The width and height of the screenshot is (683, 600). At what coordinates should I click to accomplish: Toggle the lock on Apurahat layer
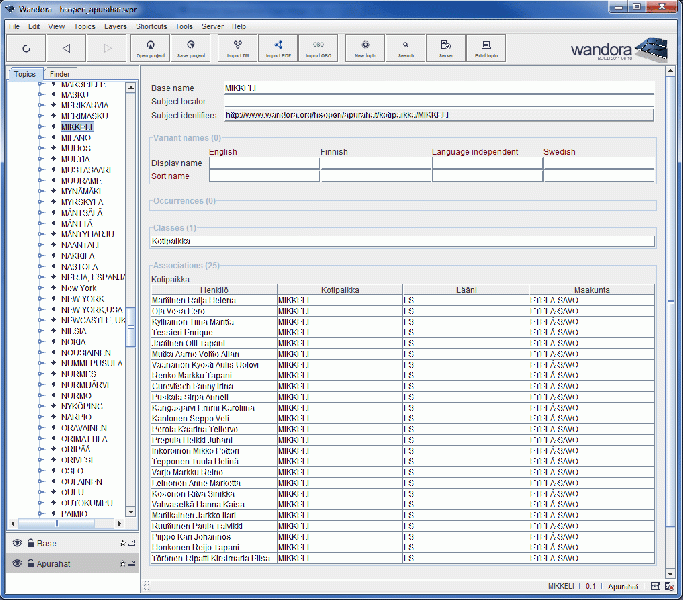(x=30, y=564)
